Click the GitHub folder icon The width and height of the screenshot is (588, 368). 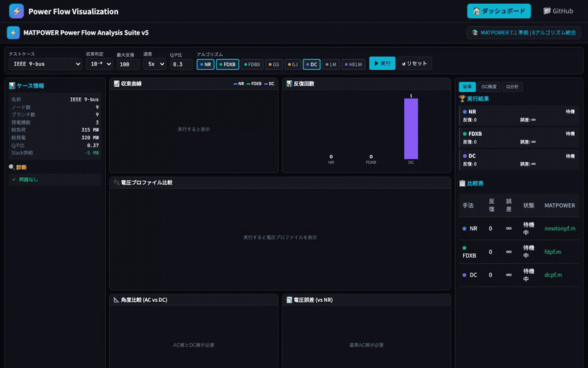pyautogui.click(x=547, y=11)
